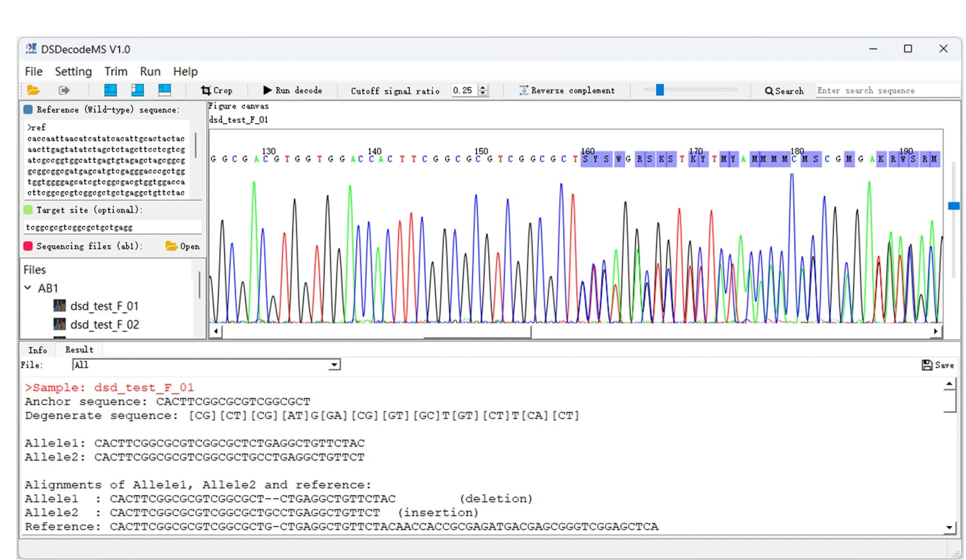Image resolution: width=966 pixels, height=560 pixels.
Task: Click the reference sequence text box
Action: pos(107,160)
